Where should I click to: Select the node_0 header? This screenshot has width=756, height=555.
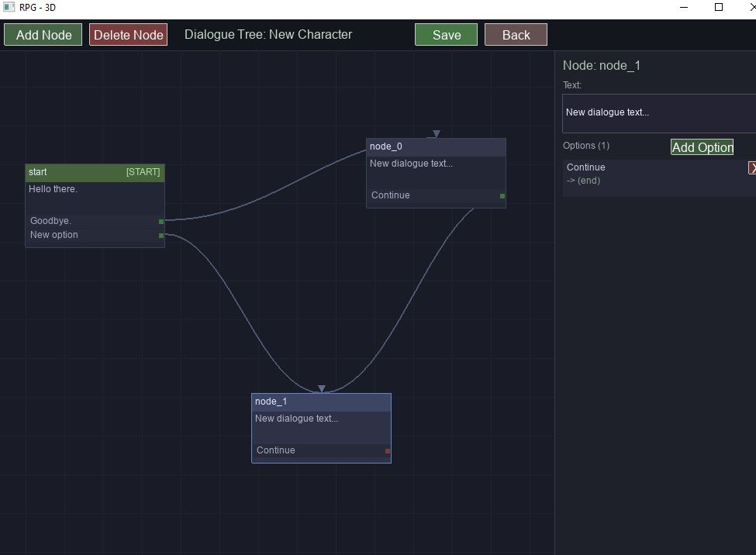point(436,147)
